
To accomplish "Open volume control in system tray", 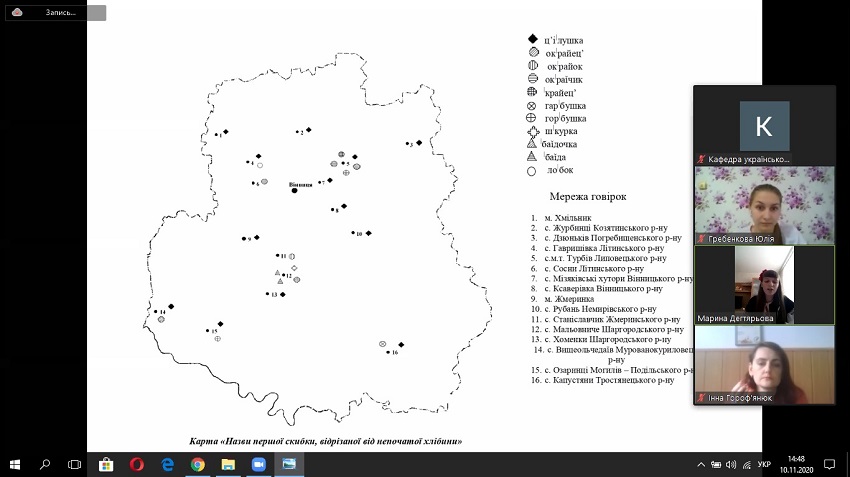I will point(731,465).
